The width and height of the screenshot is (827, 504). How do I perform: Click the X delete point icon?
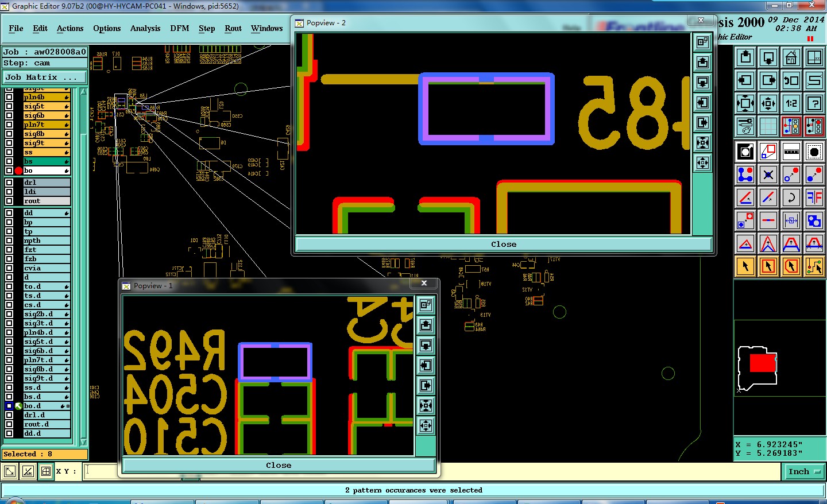(768, 175)
